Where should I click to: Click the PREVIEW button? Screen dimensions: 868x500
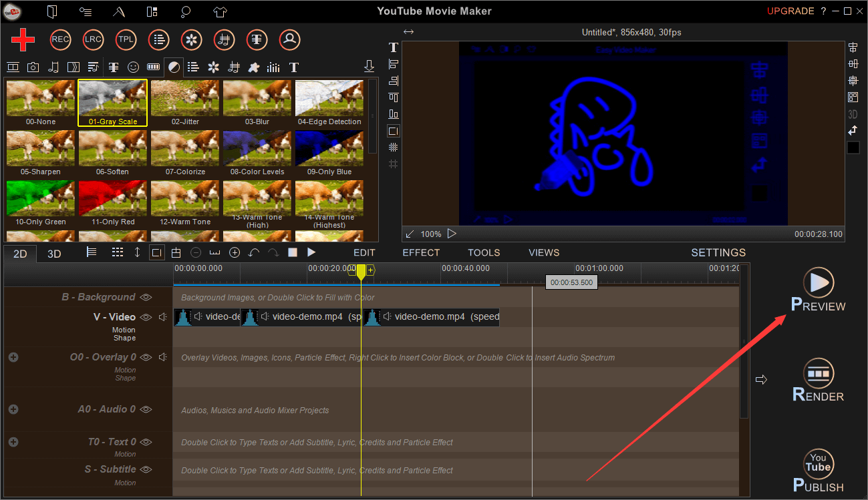(819, 289)
